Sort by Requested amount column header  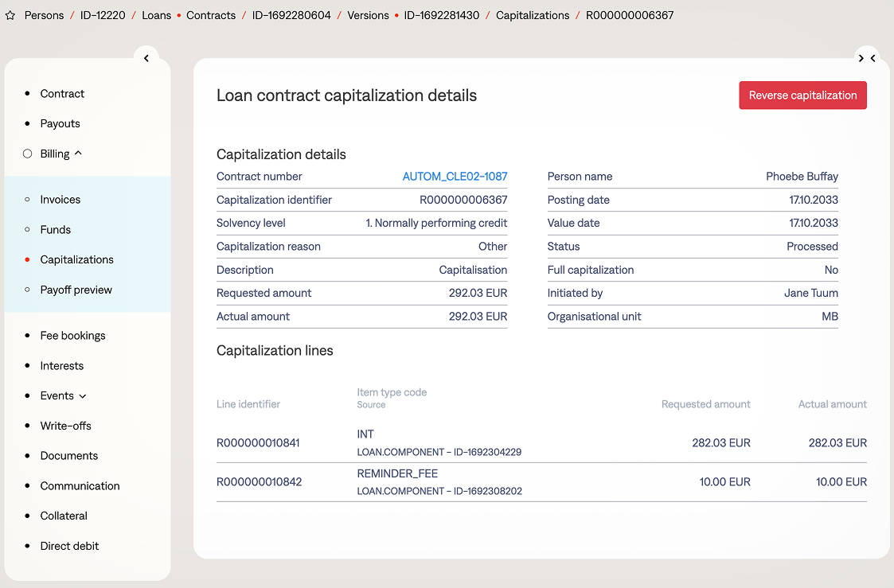[705, 404]
